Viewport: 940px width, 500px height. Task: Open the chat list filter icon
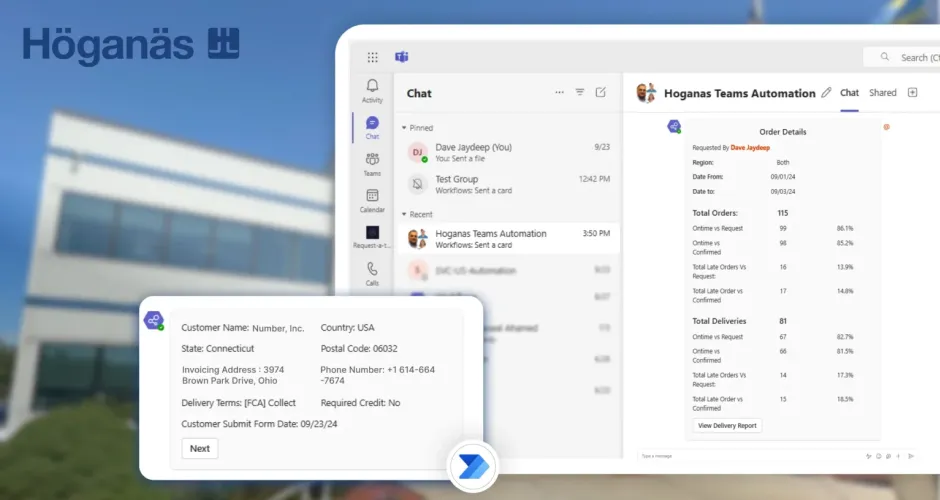pyautogui.click(x=580, y=92)
